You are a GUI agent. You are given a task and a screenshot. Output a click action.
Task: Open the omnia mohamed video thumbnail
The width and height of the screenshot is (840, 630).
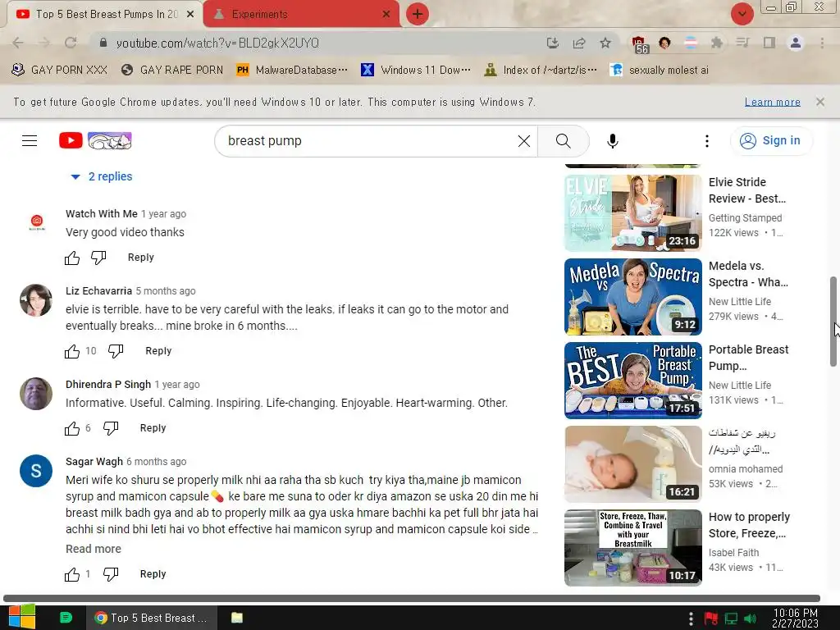pyautogui.click(x=632, y=464)
